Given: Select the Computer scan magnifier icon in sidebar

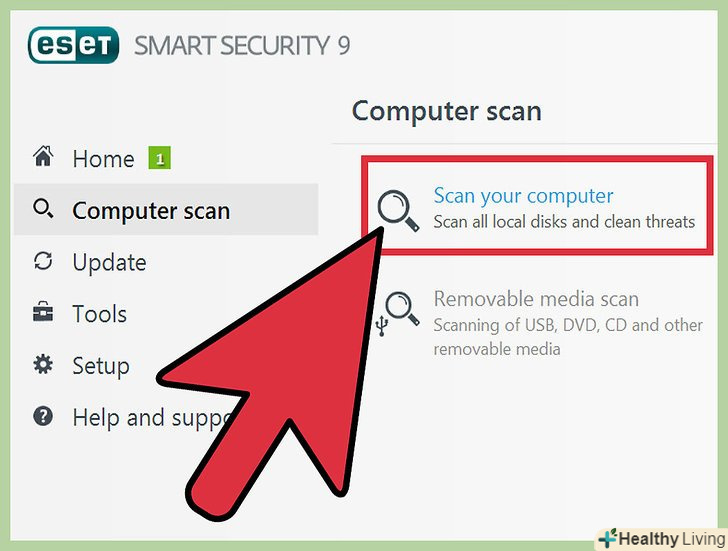Looking at the screenshot, I should (x=43, y=209).
